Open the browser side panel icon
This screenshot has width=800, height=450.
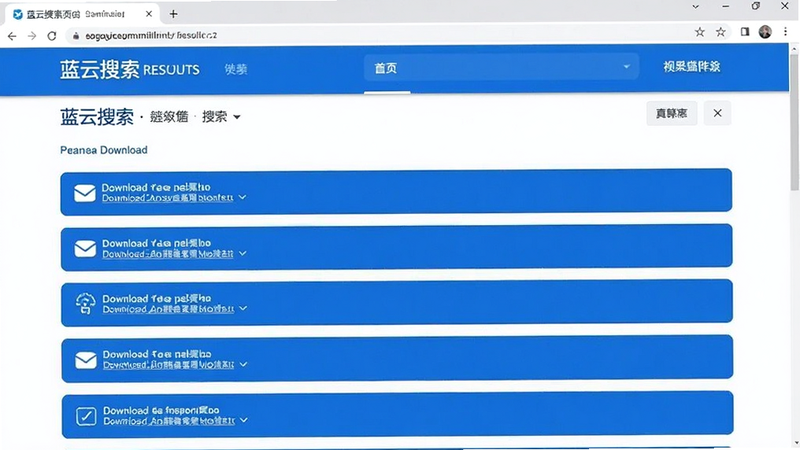coord(745,32)
